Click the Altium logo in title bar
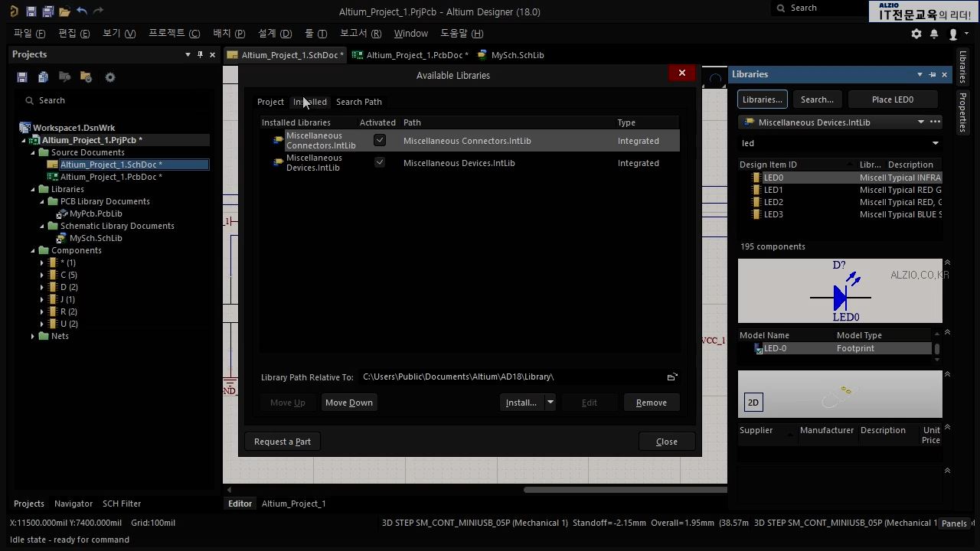This screenshot has height=551, width=980. (x=13, y=11)
